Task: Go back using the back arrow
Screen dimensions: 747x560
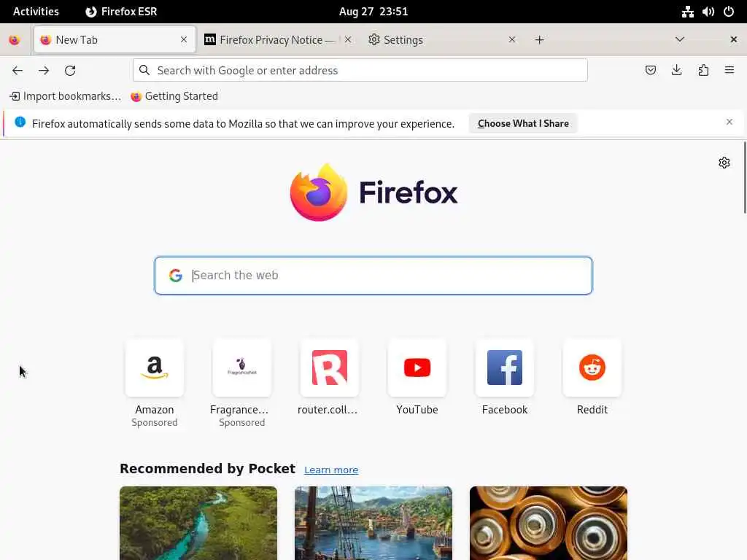Action: point(18,71)
